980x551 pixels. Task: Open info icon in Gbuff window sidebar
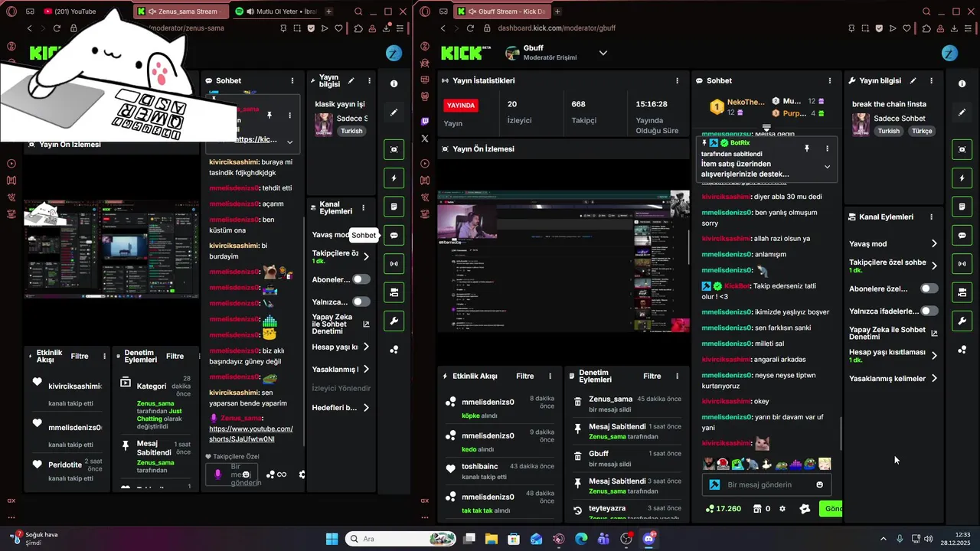pyautogui.click(x=962, y=83)
